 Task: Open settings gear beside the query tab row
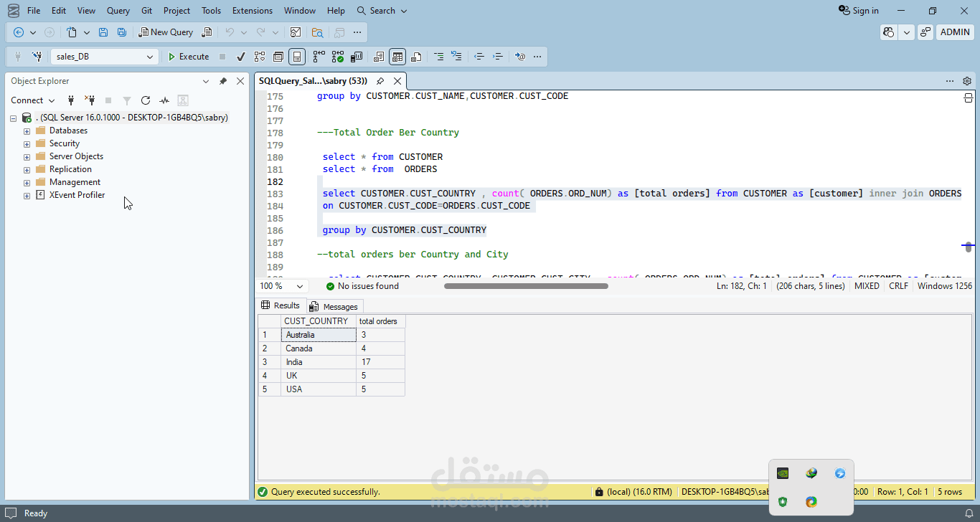pos(967,81)
